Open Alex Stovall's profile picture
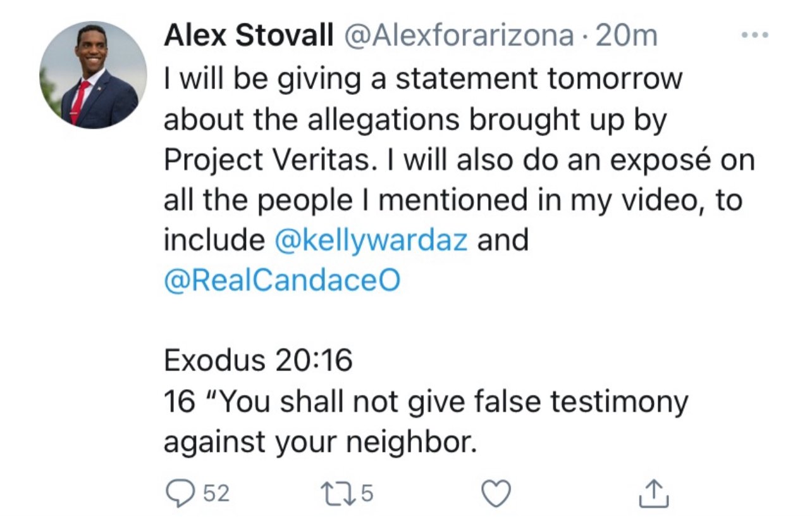 (93, 75)
